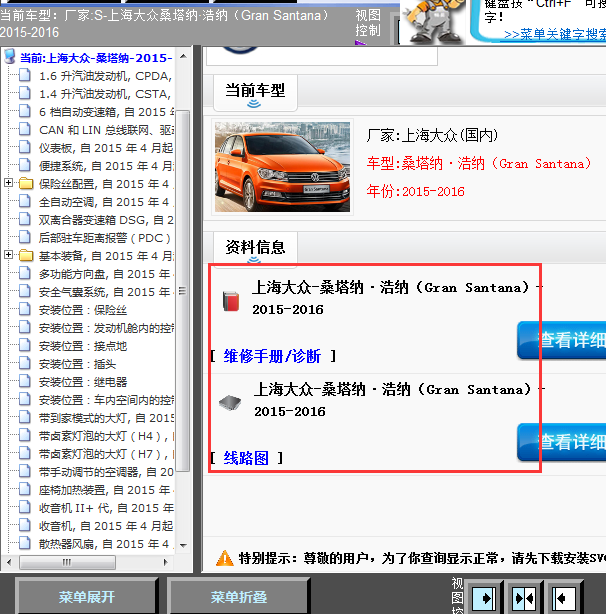Open the 线路图 link
The width and height of the screenshot is (606, 614).
246,458
